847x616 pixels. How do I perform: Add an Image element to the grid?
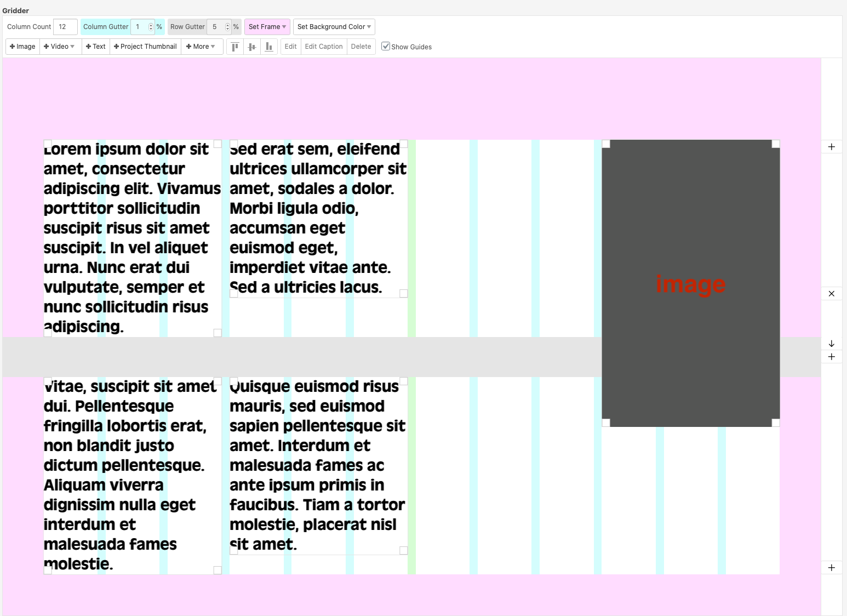point(22,47)
